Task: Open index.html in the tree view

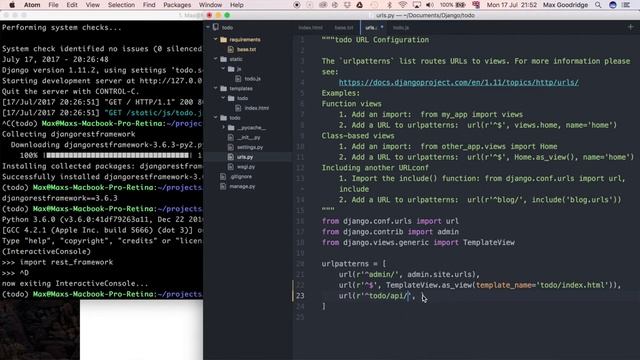Action: click(257, 108)
